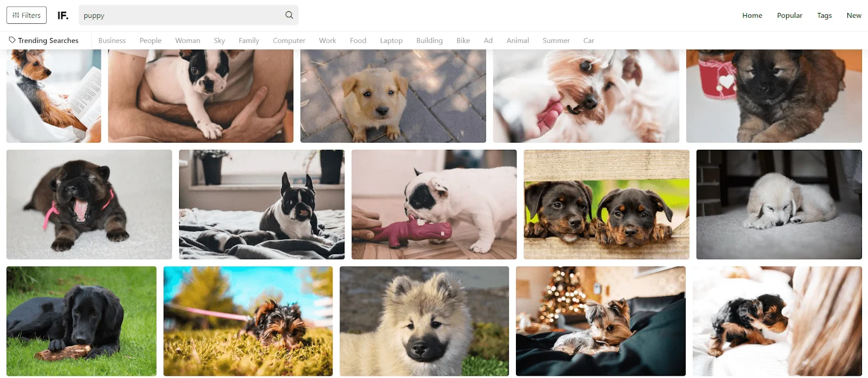Select the Bike trending search

click(463, 41)
